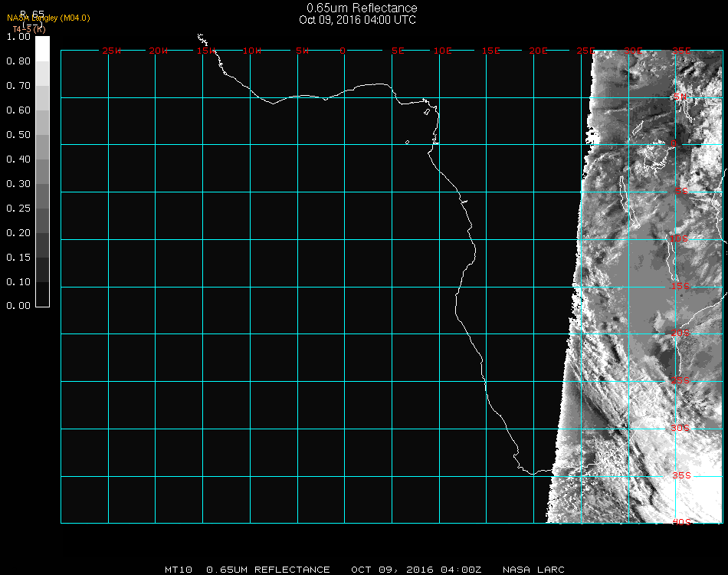The height and width of the screenshot is (575, 728).
Task: Click the "0.65um Reflectance" title text
Action: 362,8
